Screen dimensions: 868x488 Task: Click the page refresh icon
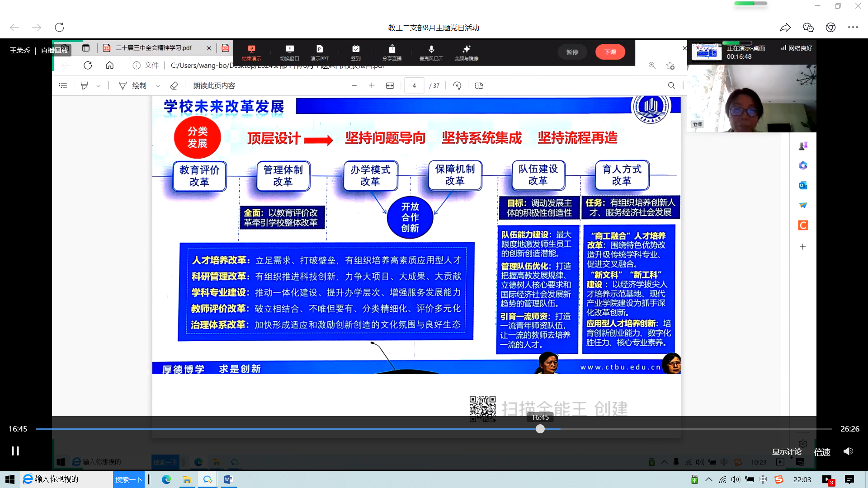(59, 28)
